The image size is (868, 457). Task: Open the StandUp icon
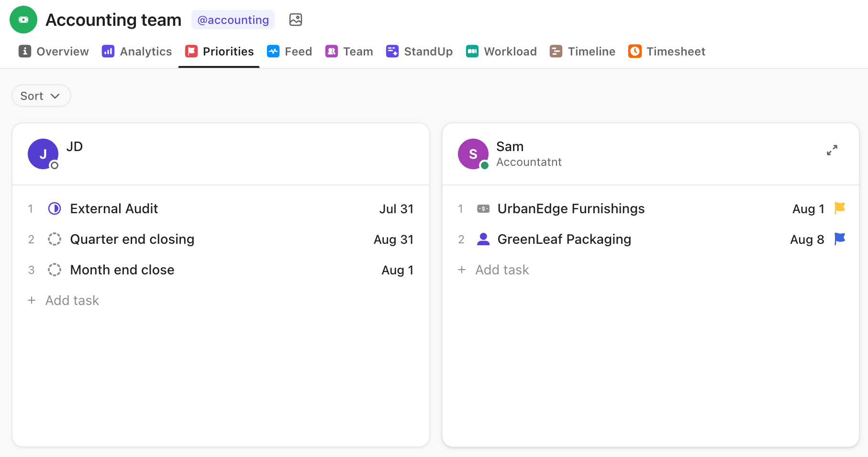click(392, 51)
